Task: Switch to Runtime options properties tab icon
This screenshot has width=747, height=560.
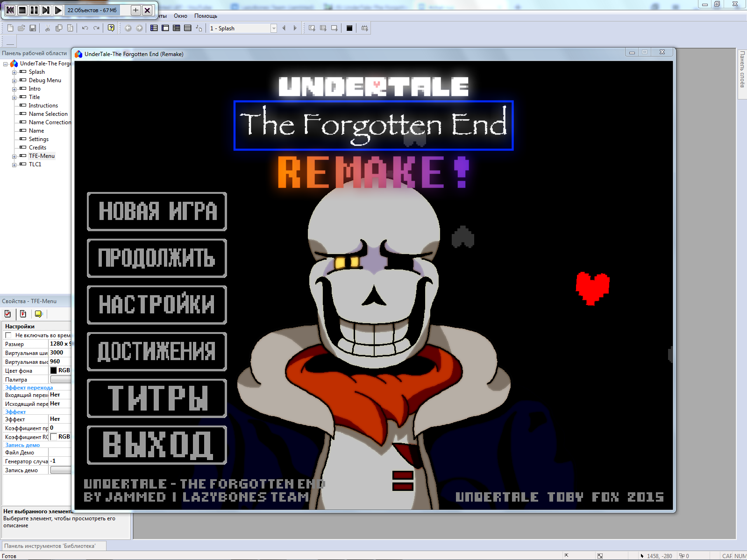Action: [x=23, y=314]
